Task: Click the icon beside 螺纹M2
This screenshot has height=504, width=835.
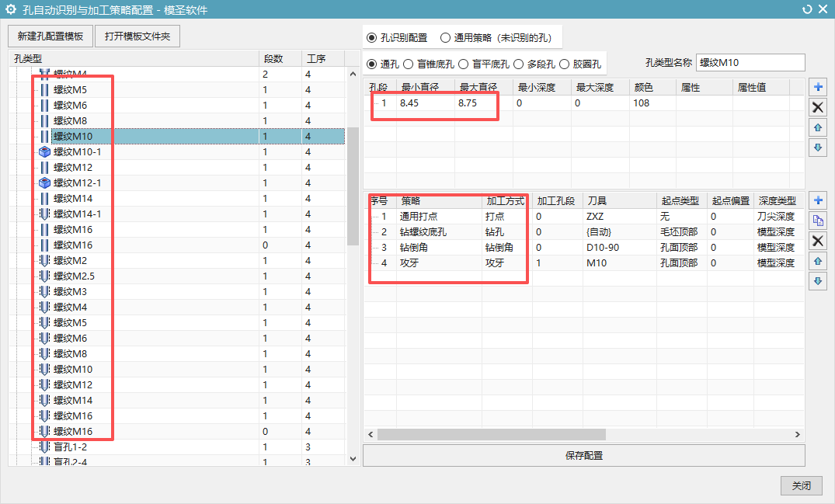Action: (45, 260)
